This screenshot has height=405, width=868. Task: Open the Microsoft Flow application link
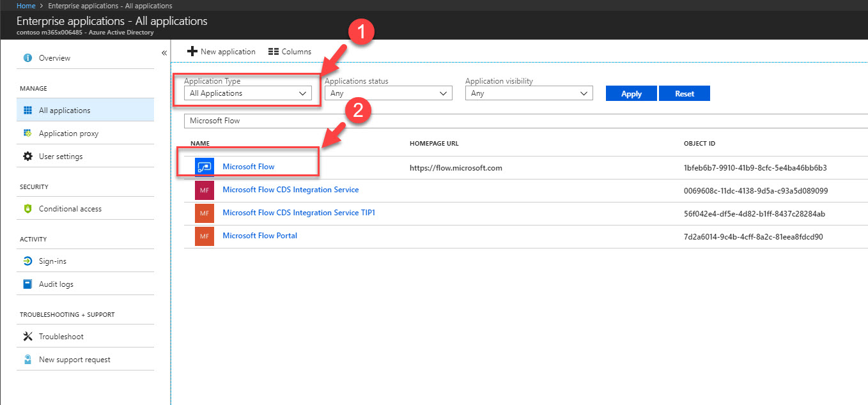pyautogui.click(x=249, y=167)
